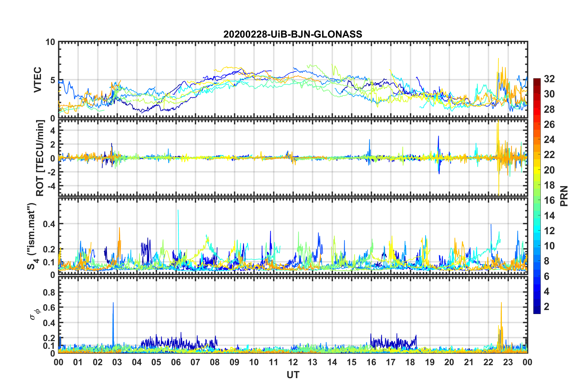Click x-axis tick label 01
The height and width of the screenshot is (392, 586).
coord(78,362)
